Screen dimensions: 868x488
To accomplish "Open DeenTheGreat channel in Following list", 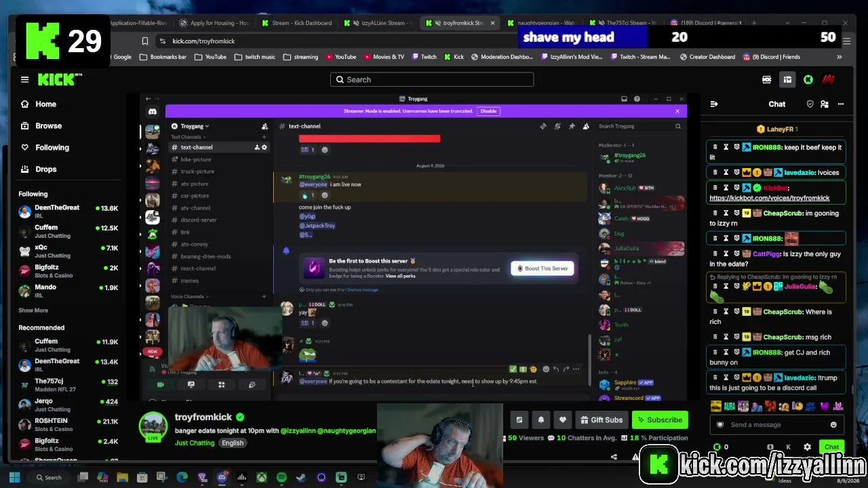I will tap(68, 211).
